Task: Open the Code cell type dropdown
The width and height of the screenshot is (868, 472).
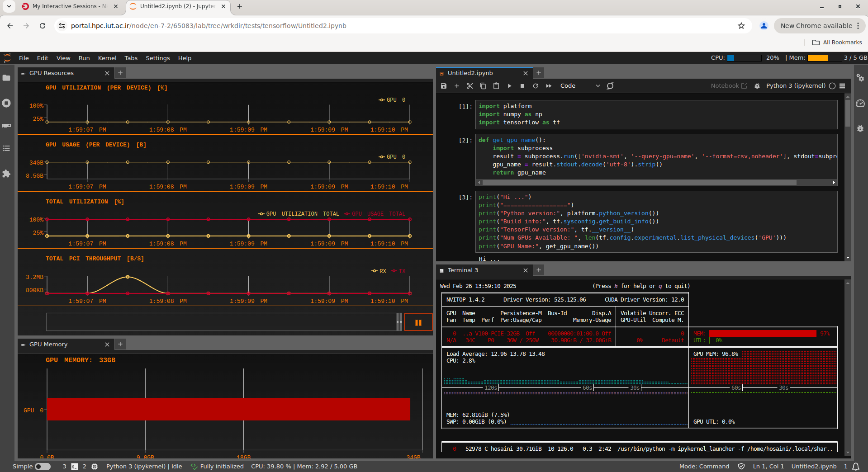Action: pyautogui.click(x=580, y=86)
